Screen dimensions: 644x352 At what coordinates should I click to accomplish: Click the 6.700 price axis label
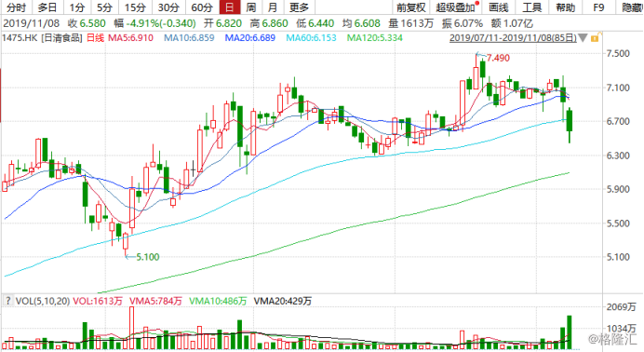618,122
